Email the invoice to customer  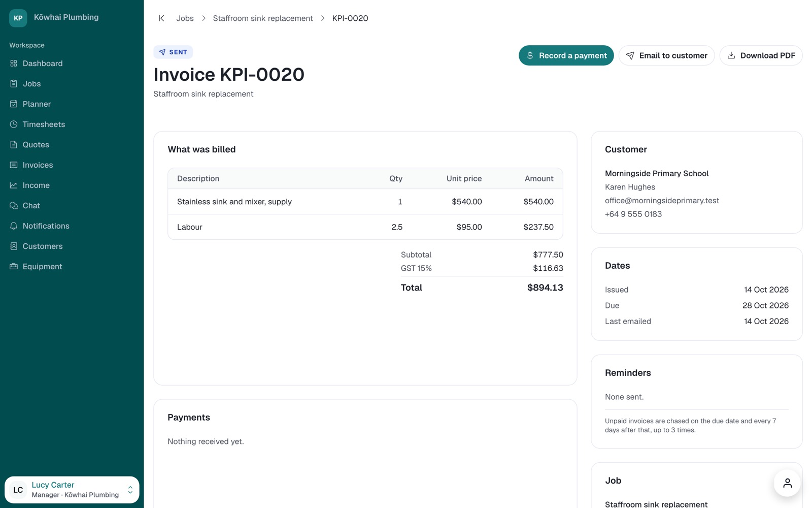(666, 55)
